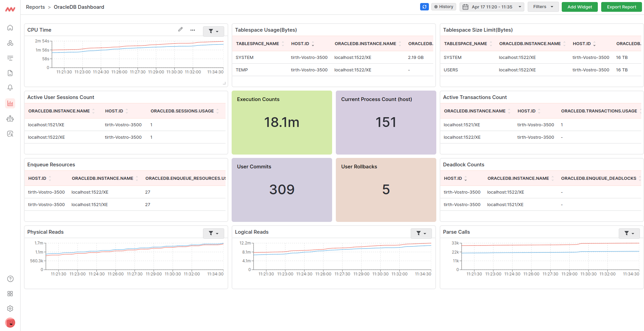Open the Settings gear in the sidebar
Image resolution: width=644 pixels, height=331 pixels.
pyautogui.click(x=10, y=308)
